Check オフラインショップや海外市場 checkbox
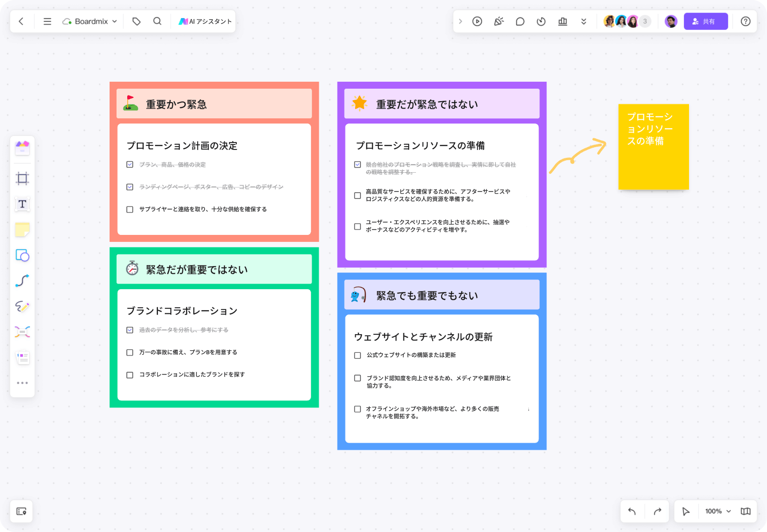 click(x=357, y=409)
